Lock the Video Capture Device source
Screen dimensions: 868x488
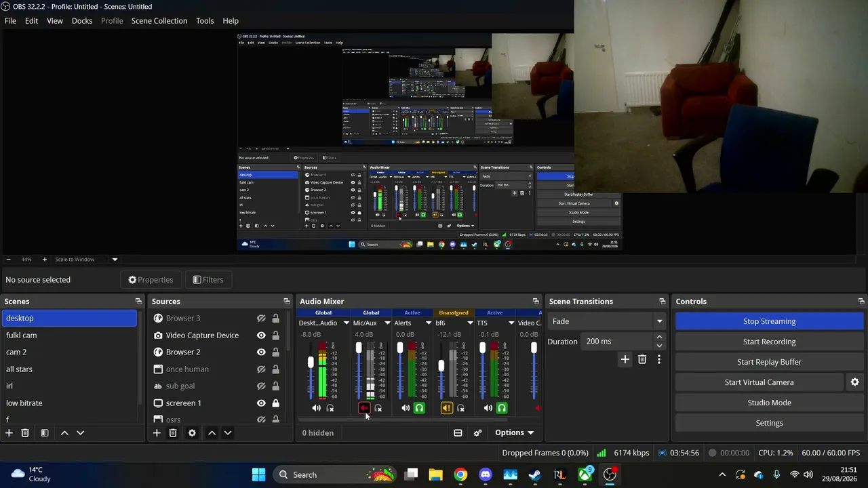tap(275, 335)
